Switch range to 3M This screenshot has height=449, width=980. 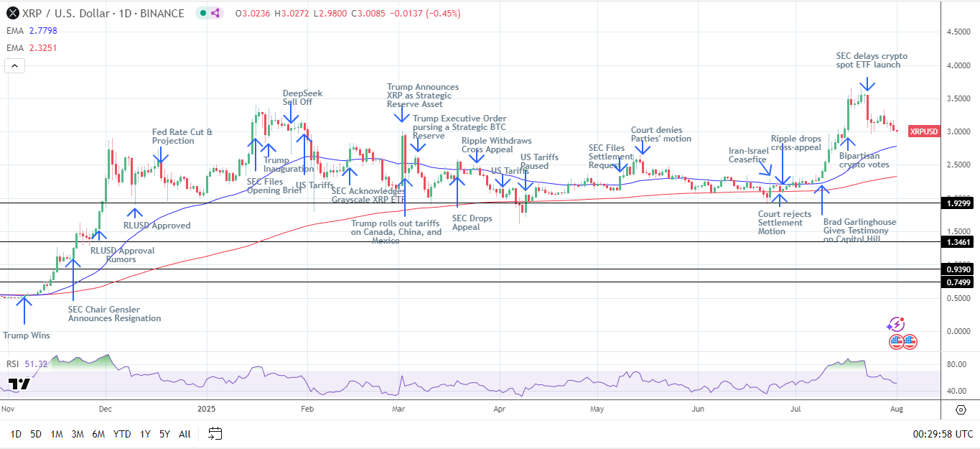pyautogui.click(x=78, y=434)
